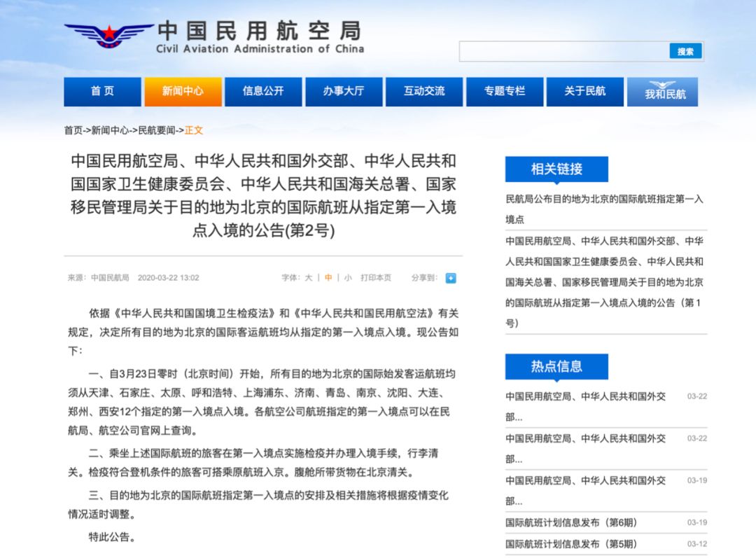Go to 民航要闻 in the breadcrumb
The height and width of the screenshot is (558, 756).
pos(157,130)
